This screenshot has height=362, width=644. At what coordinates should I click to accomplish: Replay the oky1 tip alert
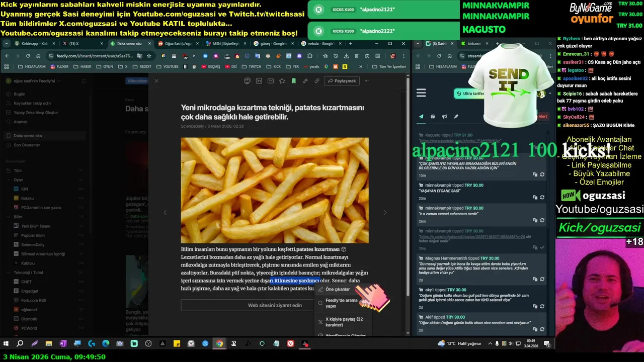(542, 306)
